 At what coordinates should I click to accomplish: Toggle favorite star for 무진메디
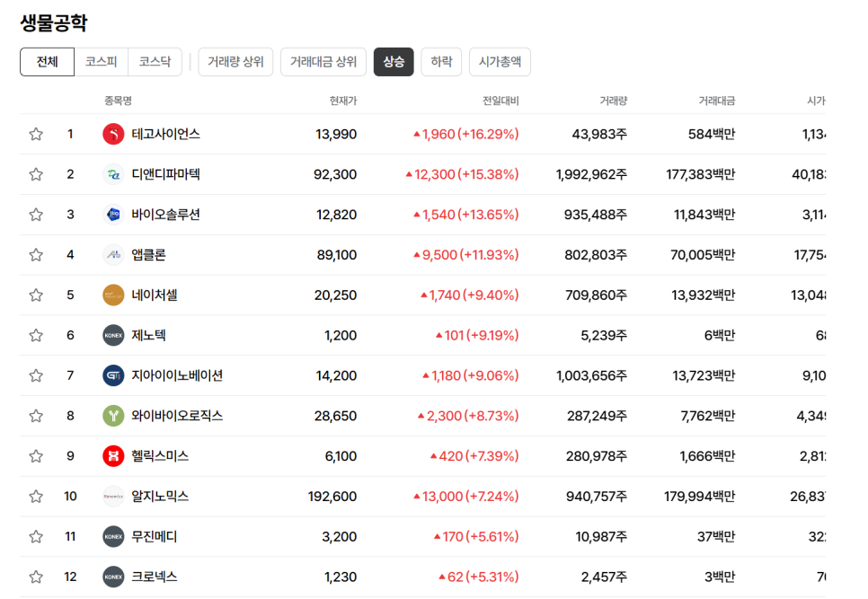click(36, 536)
